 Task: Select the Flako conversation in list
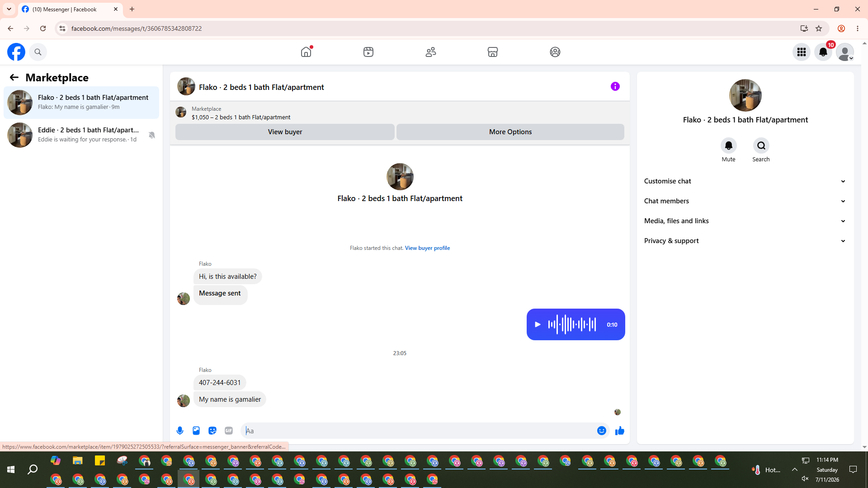(x=81, y=103)
